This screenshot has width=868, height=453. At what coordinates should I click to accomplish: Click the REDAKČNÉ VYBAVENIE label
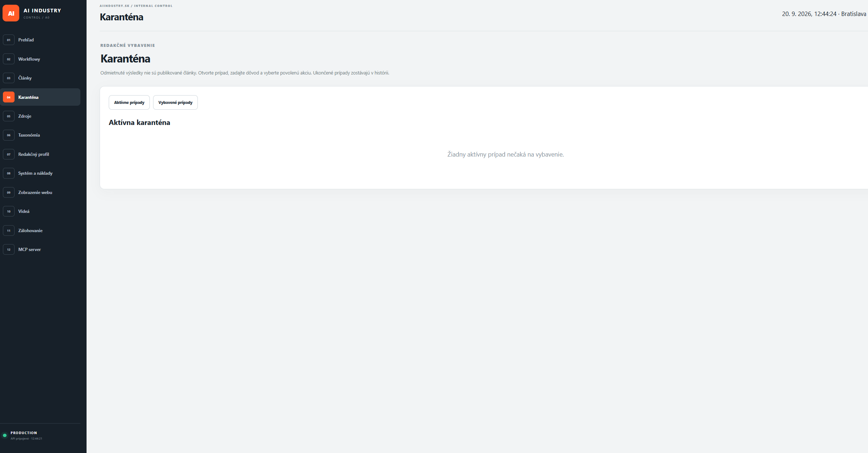click(x=128, y=45)
